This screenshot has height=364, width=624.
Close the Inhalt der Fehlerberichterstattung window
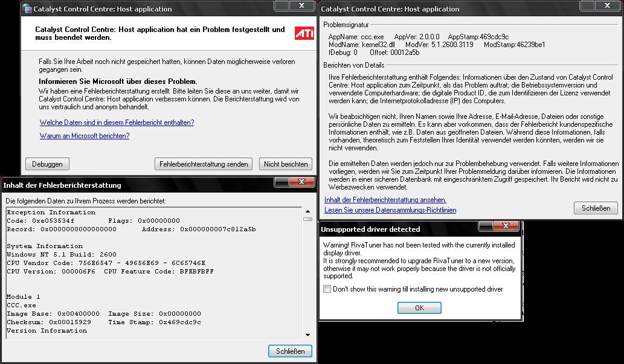pos(301,182)
